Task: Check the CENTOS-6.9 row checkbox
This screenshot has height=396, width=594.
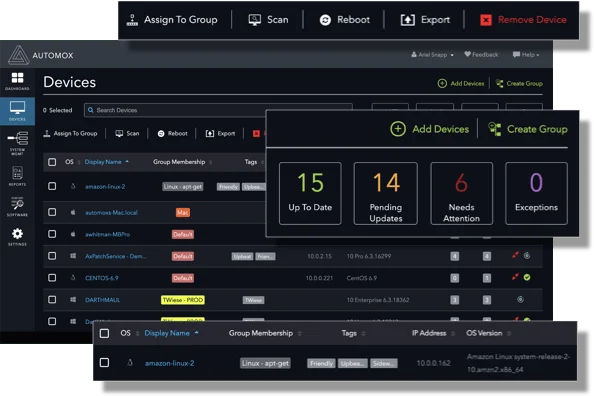Action: (x=52, y=278)
